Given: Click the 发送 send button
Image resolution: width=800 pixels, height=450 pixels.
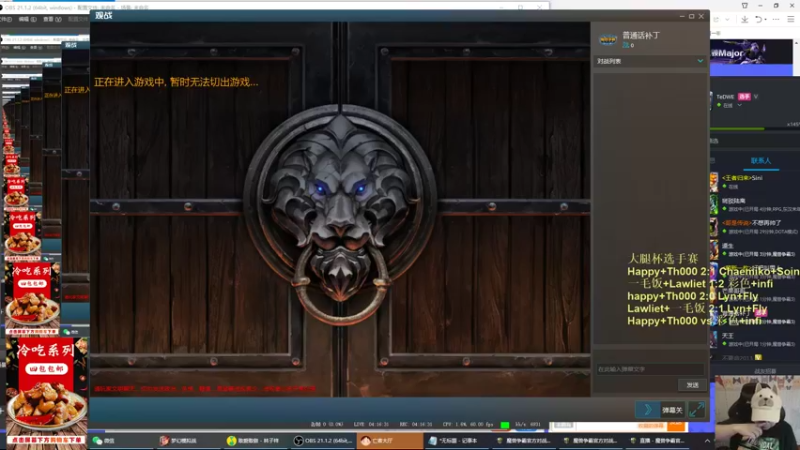Looking at the screenshot, I should coord(692,385).
